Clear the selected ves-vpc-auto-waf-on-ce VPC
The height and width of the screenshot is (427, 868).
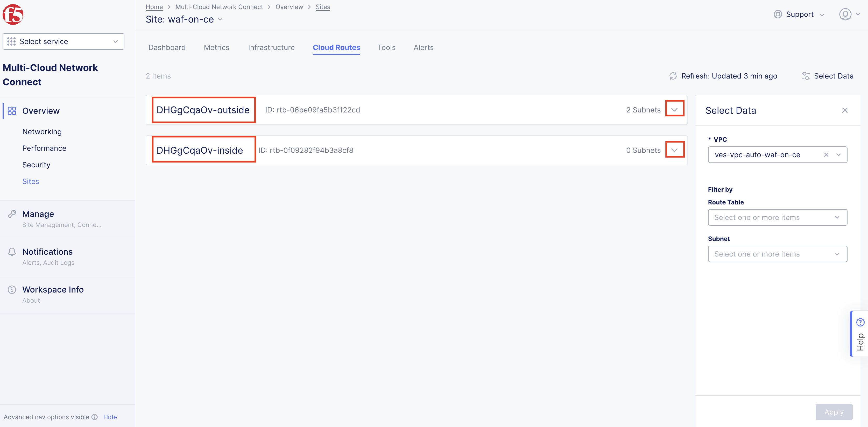tap(826, 155)
